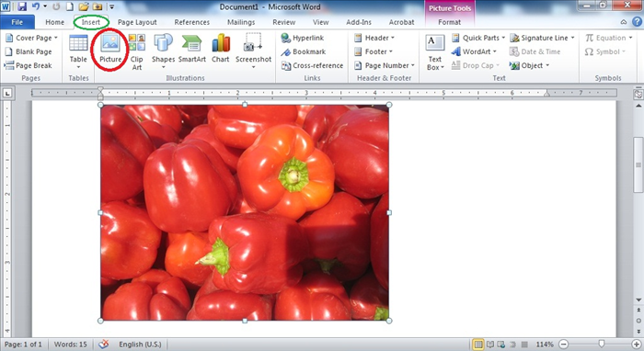Insert a Page Break
This screenshot has width=644, height=351.
pos(28,65)
